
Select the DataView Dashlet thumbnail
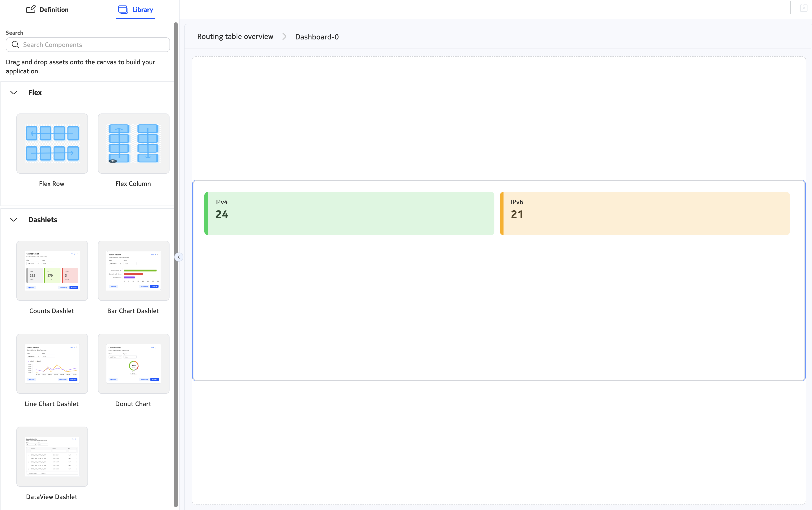point(52,457)
